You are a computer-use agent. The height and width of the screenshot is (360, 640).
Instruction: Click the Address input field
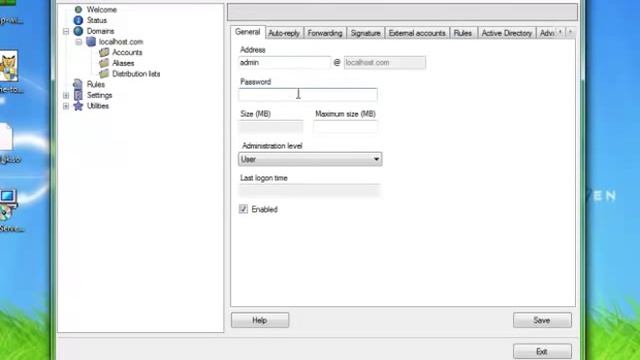[284, 62]
